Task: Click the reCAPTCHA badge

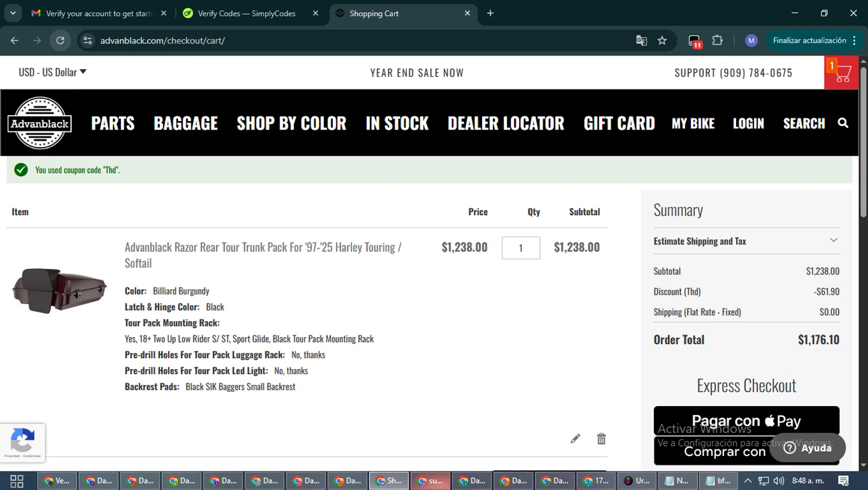Action: coord(23,443)
